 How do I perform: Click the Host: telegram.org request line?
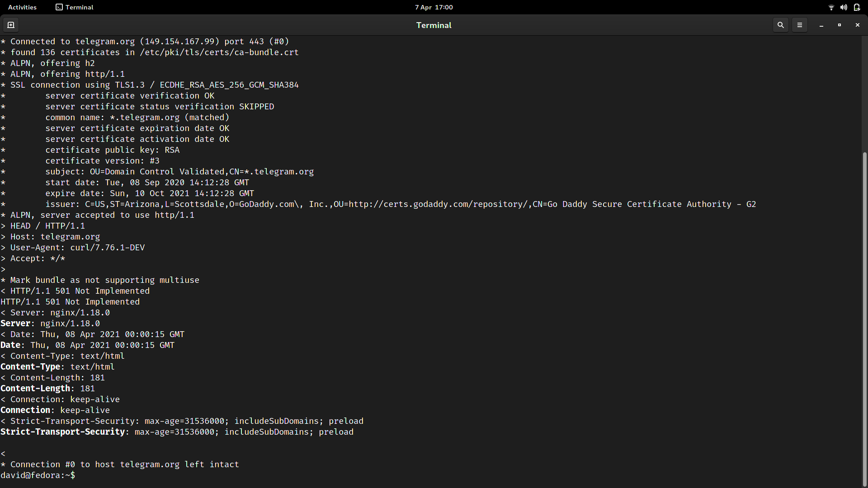[x=55, y=237]
